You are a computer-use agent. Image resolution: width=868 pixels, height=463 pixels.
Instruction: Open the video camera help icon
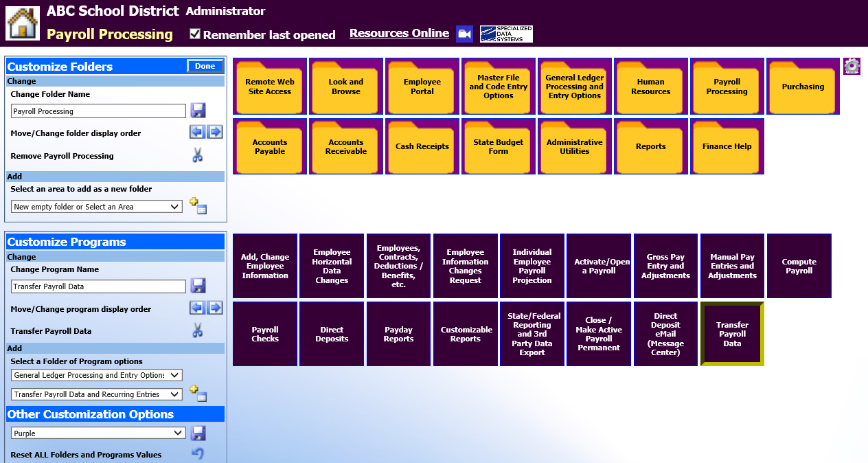[x=465, y=34]
